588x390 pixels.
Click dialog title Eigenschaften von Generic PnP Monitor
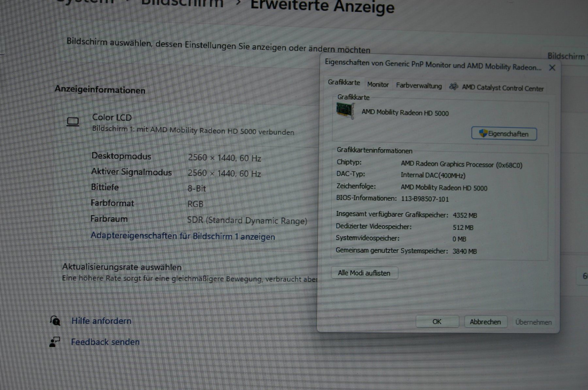[x=433, y=65]
